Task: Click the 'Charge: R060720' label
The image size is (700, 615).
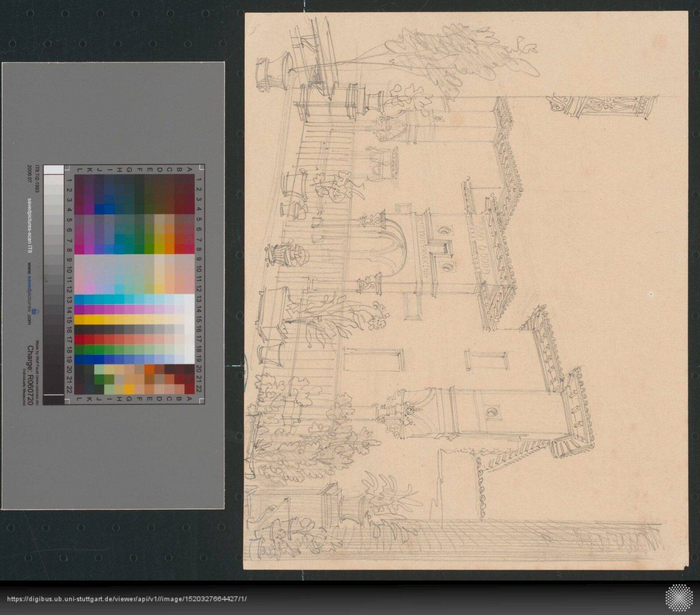Action: 30,375
